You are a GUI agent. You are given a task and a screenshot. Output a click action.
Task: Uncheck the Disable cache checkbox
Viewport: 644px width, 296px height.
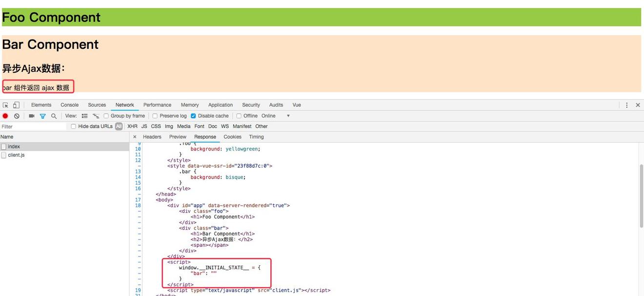pos(193,116)
